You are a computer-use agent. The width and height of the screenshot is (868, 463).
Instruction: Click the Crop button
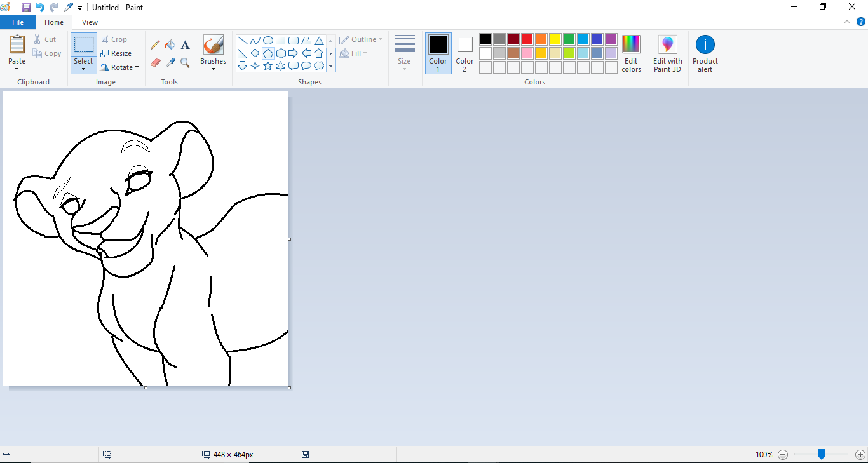click(114, 39)
